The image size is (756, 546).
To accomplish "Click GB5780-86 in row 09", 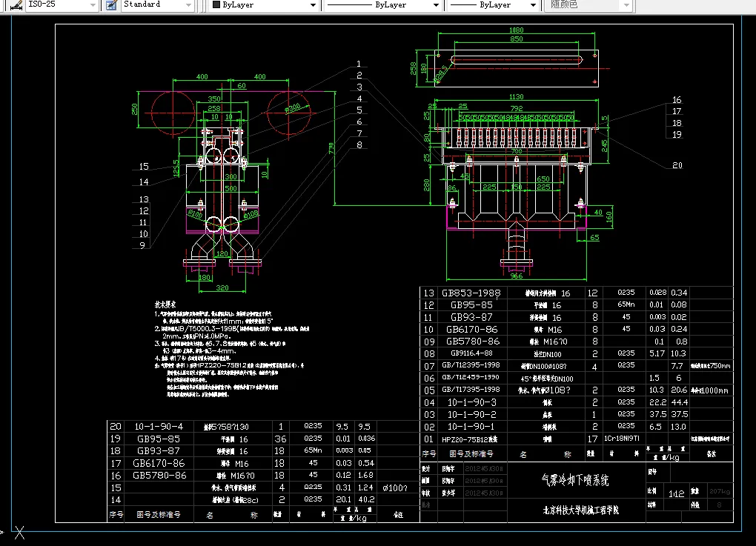I will pos(471,342).
